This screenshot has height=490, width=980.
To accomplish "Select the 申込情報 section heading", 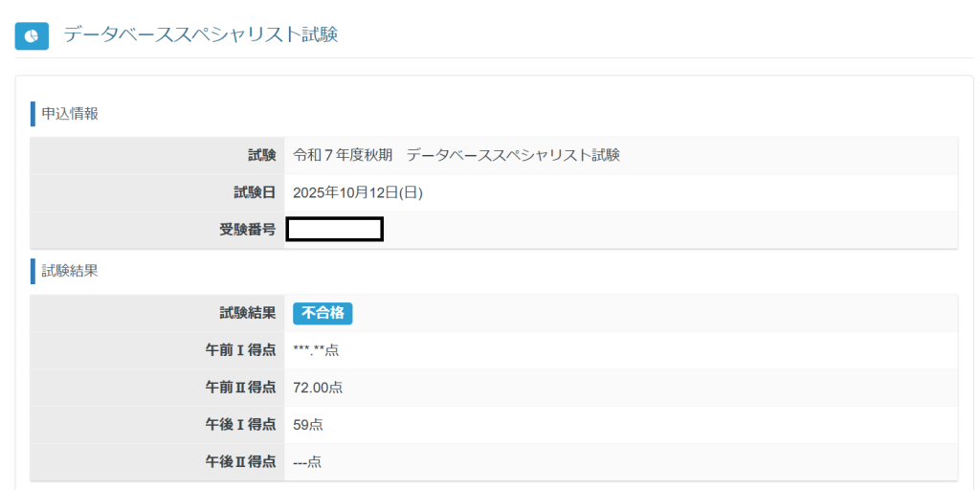I will (69, 114).
